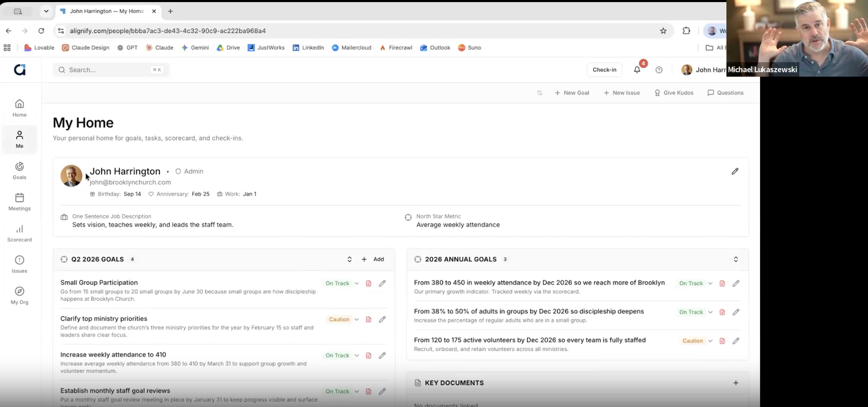Open Questions
Viewport: 868px width, 407px height.
pyautogui.click(x=725, y=93)
